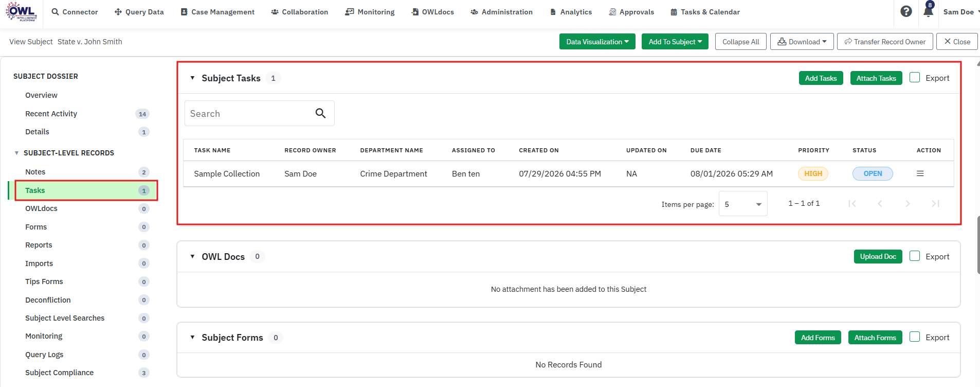
Task: Click the HIGH priority badge
Action: pos(813,173)
